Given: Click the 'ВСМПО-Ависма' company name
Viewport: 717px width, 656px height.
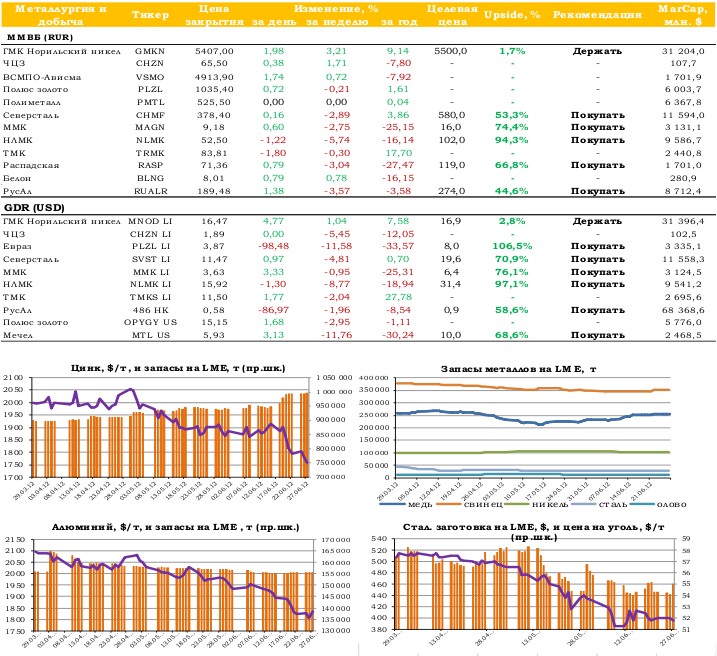Looking at the screenshot, I should pyautogui.click(x=42, y=77).
